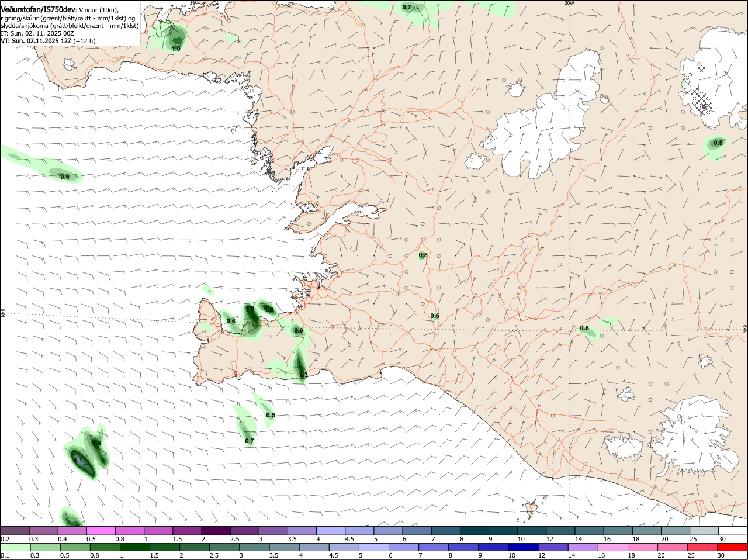Screen dimensions: 748x560
Task: Pick the upper-row swatch starting at 14
Action: point(590,531)
